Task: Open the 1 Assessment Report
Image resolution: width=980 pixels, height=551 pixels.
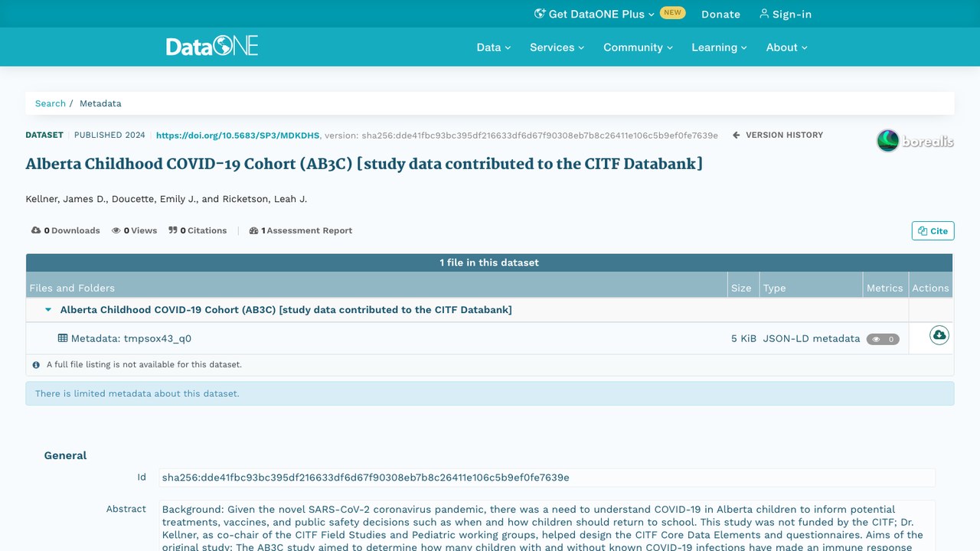Action: (301, 230)
